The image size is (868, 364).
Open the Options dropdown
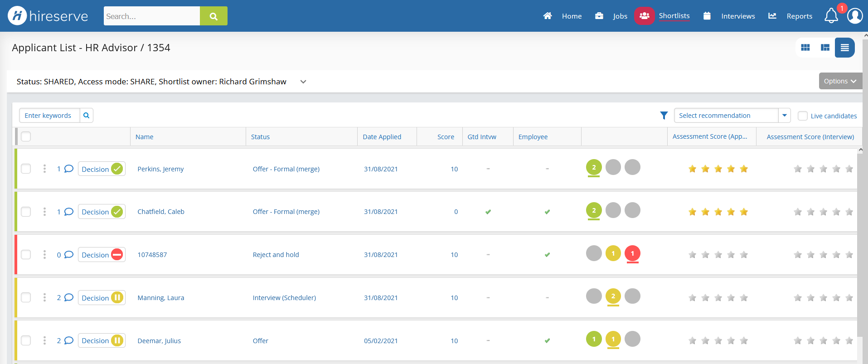840,81
